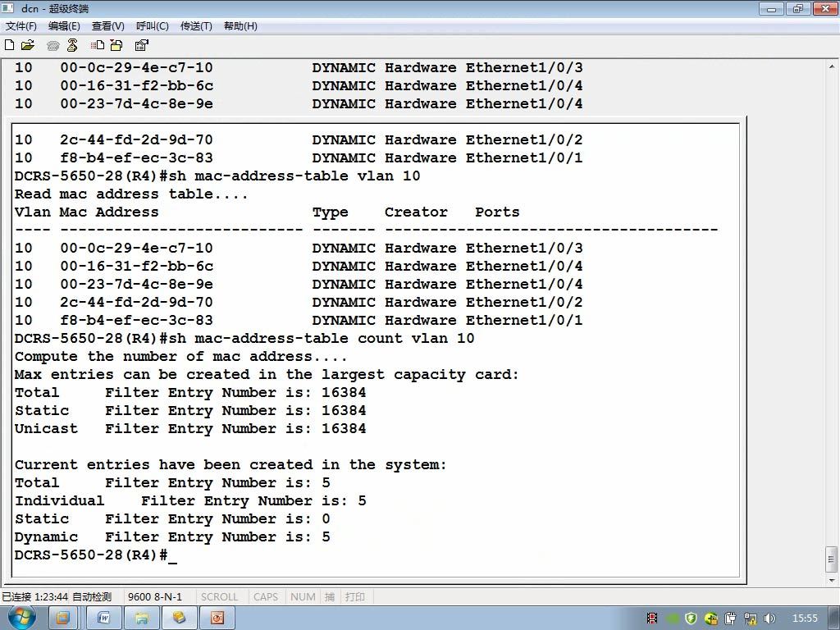Click the 'Type' column header text
840x630 pixels.
pyautogui.click(x=330, y=212)
